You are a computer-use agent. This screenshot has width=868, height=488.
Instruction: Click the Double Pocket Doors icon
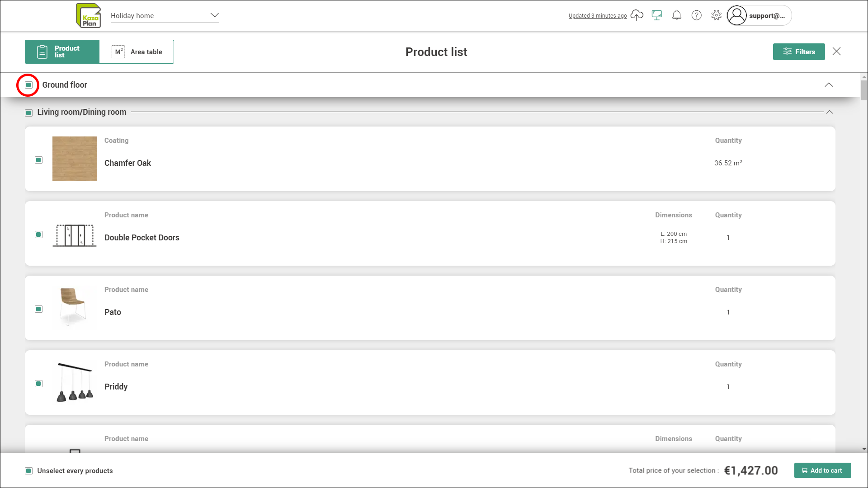coord(75,235)
